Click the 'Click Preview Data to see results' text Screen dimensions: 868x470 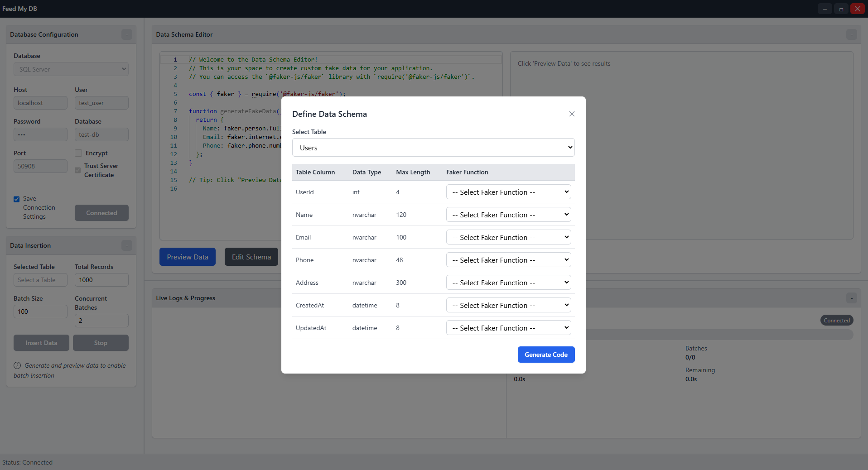(564, 63)
